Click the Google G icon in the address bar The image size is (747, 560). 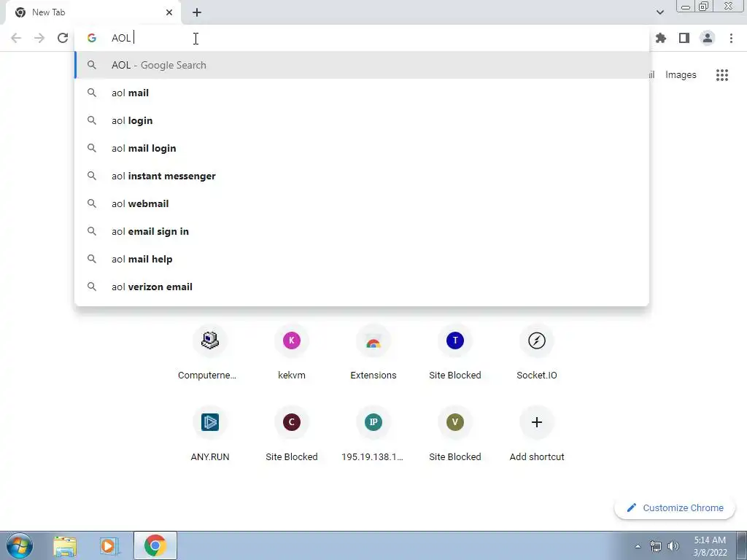[x=91, y=38]
